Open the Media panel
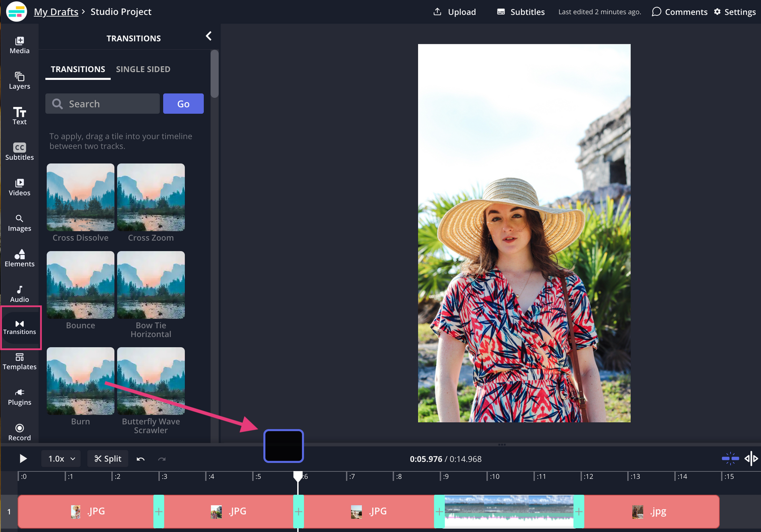The width and height of the screenshot is (761, 532). coord(19,45)
